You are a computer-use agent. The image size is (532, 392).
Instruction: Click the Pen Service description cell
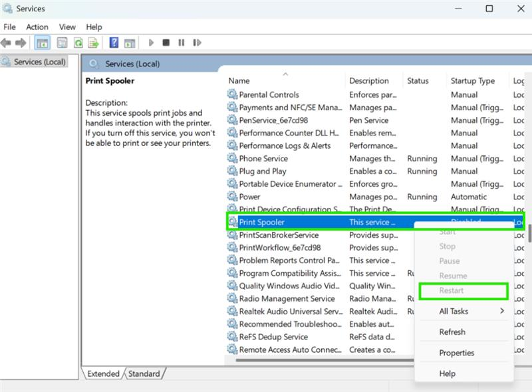coord(369,120)
